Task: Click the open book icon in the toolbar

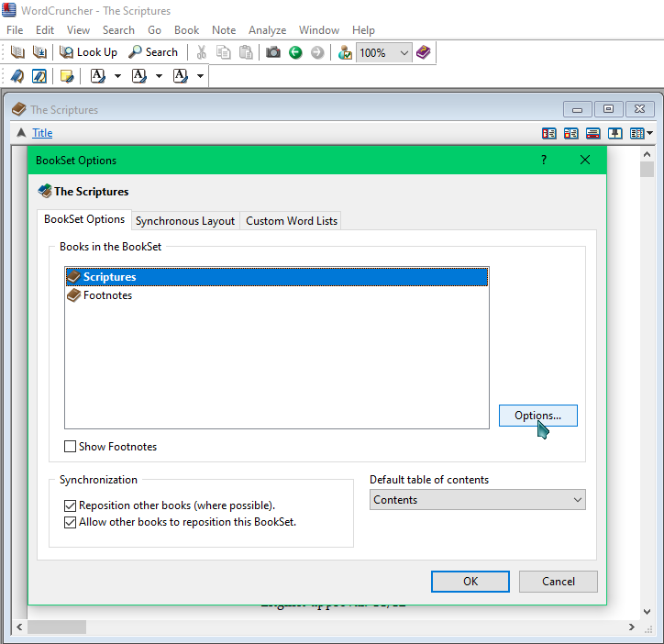Action: click(17, 52)
